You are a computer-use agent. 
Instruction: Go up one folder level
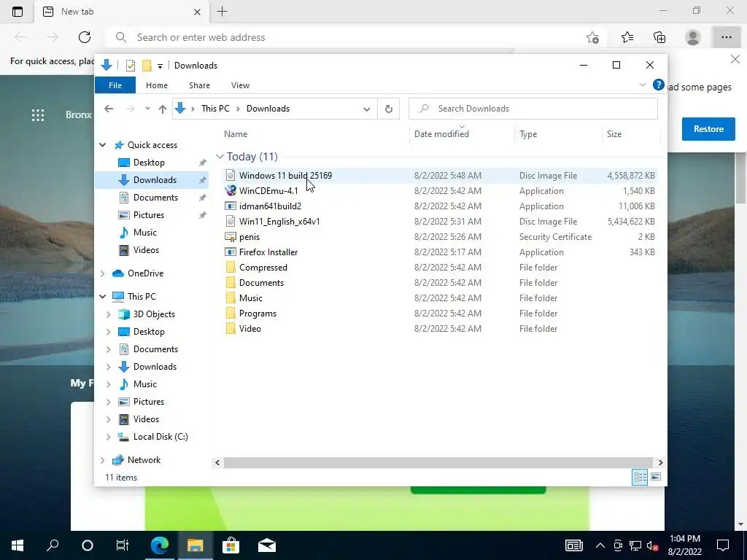[163, 109]
